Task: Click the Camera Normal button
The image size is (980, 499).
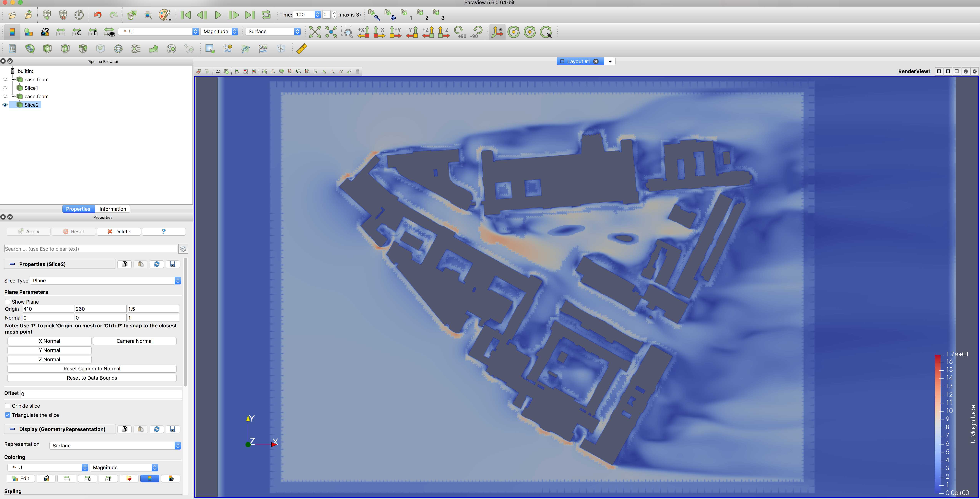Action: click(x=134, y=341)
